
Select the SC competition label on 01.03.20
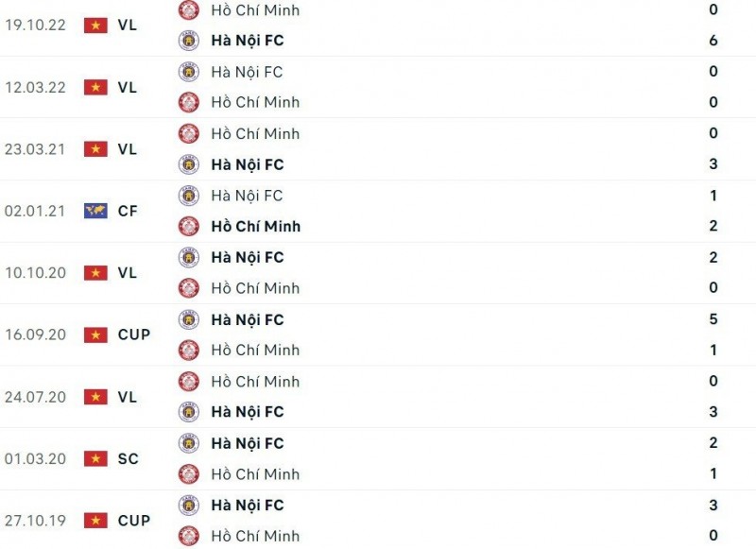[x=128, y=459]
